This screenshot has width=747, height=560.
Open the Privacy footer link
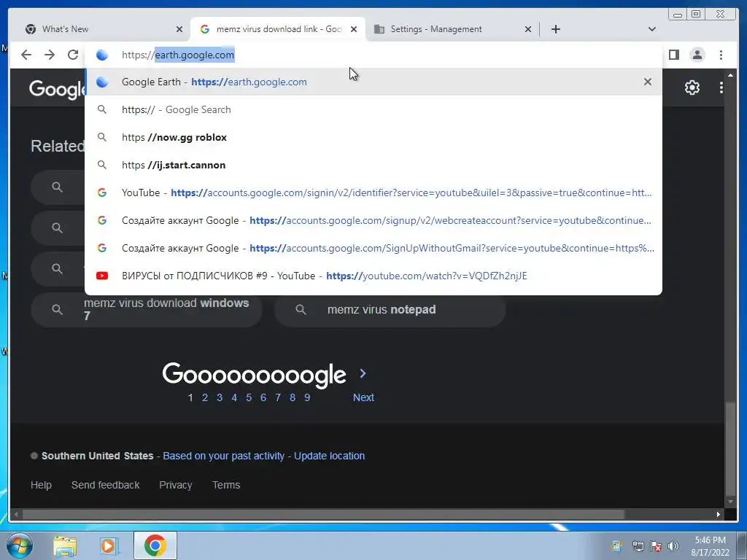pyautogui.click(x=175, y=485)
